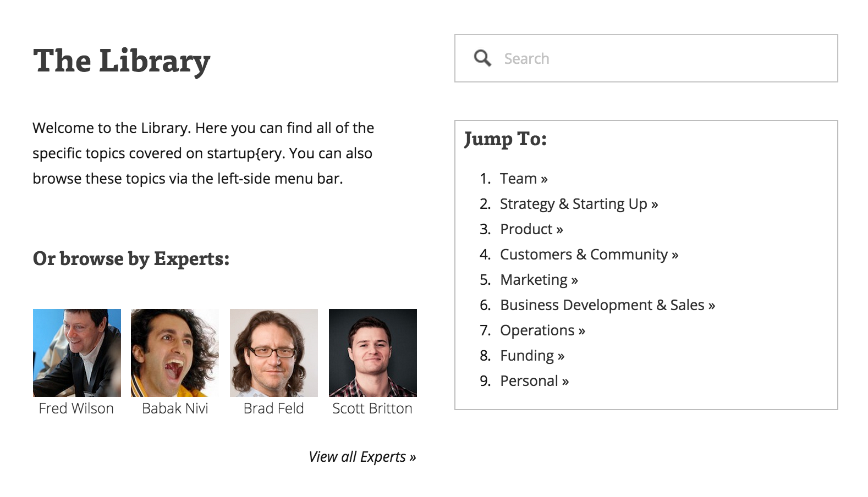868x497 pixels.
Task: Select Babak Nivi's profile photo
Action: [175, 352]
